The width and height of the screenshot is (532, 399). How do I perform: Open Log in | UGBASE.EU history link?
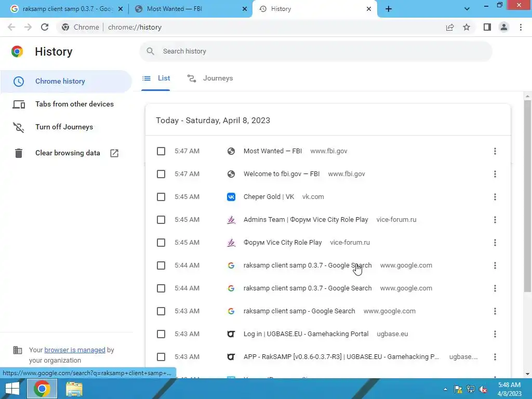(x=305, y=334)
